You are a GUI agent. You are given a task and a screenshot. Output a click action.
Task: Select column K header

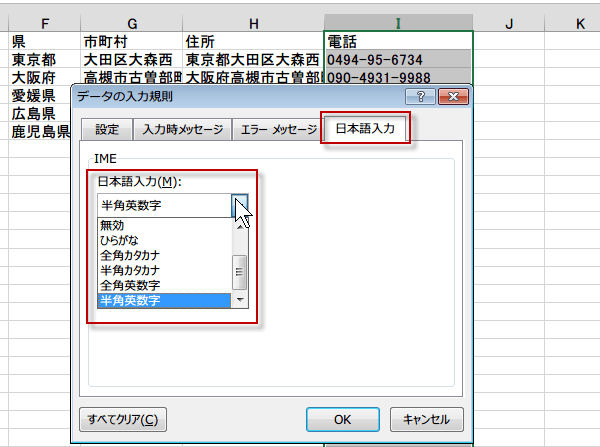[x=572, y=23]
